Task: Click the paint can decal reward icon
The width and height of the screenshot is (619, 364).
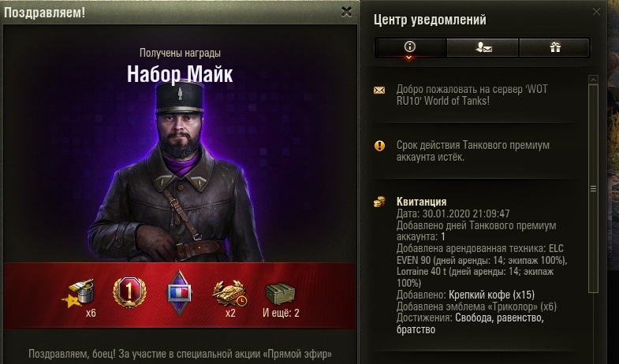Action: coord(79,294)
